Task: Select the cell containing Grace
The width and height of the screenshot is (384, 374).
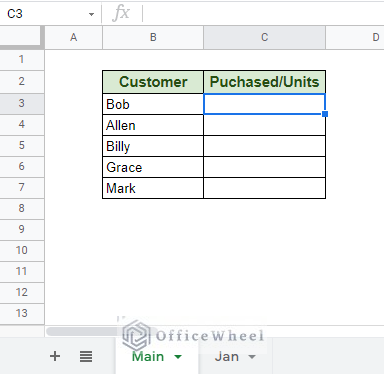Action: (x=153, y=167)
